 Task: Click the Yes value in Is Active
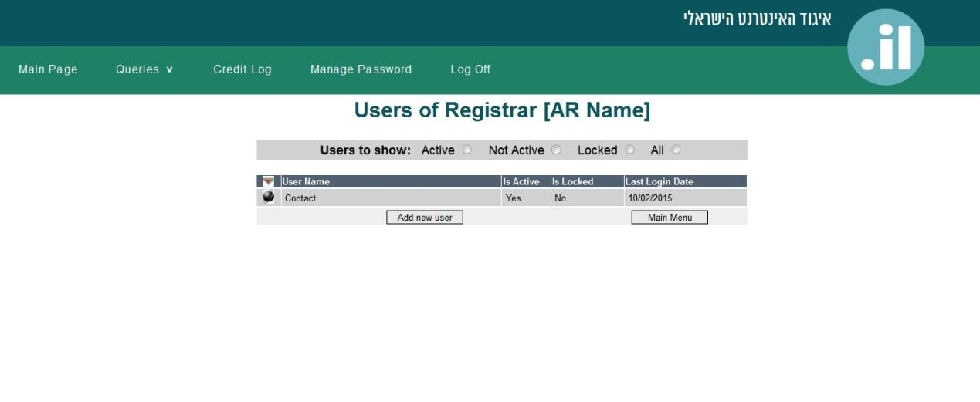pos(525,198)
